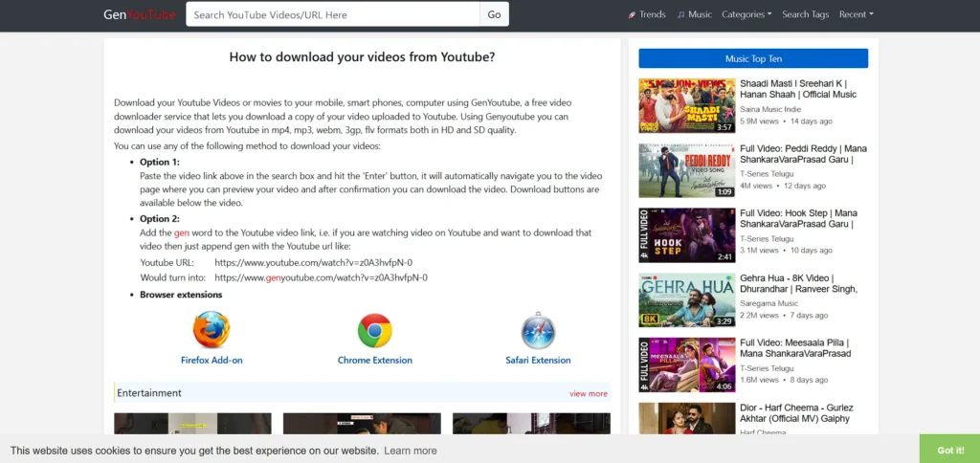Image resolution: width=980 pixels, height=463 pixels.
Task: Click the page title about downloading videos
Action: click(363, 56)
